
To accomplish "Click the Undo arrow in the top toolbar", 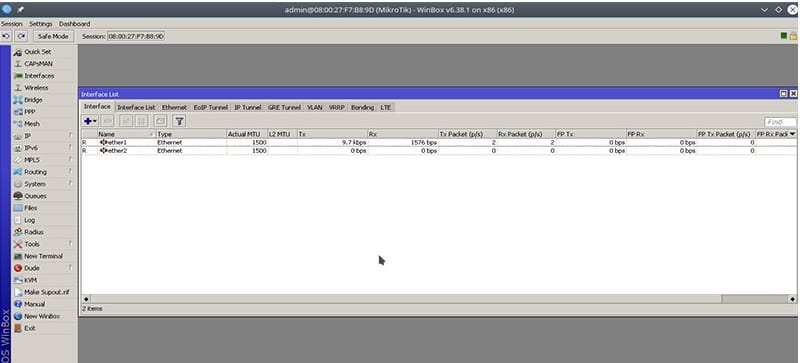I will click(7, 36).
